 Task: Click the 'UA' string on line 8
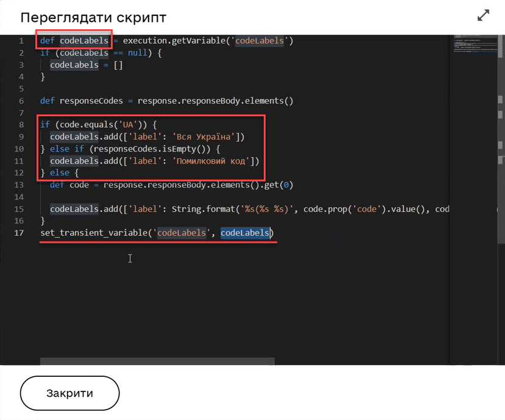point(128,125)
